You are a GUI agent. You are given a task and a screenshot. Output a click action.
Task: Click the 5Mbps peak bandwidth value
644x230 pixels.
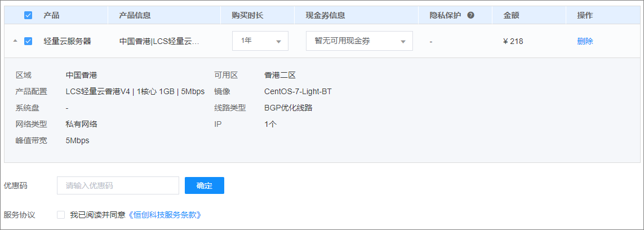[77, 140]
